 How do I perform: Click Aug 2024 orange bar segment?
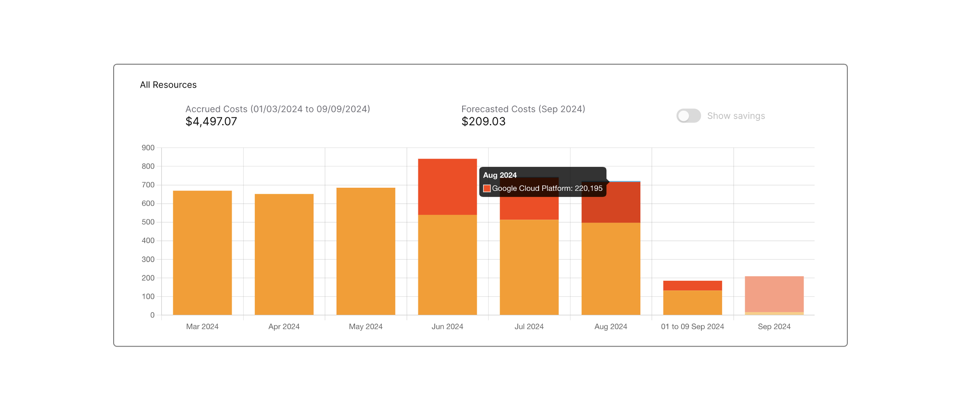coord(611,269)
